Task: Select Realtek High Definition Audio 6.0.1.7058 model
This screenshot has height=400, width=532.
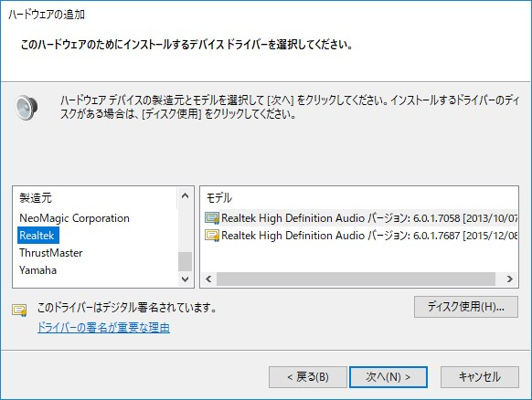Action: [360, 218]
